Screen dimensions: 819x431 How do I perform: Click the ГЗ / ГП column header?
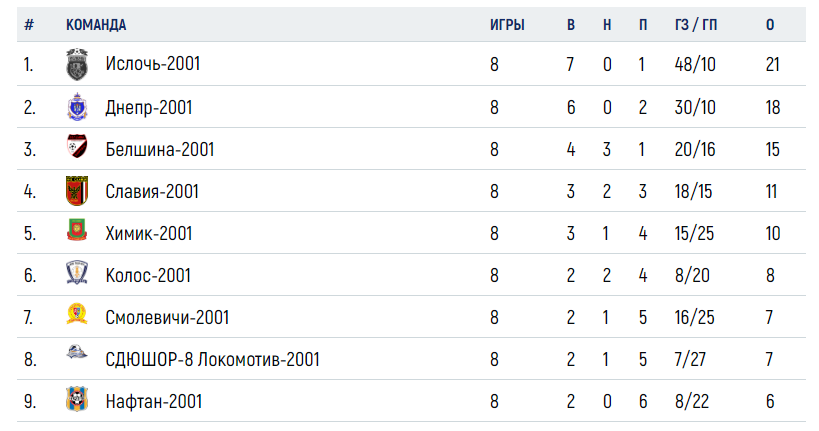(696, 25)
